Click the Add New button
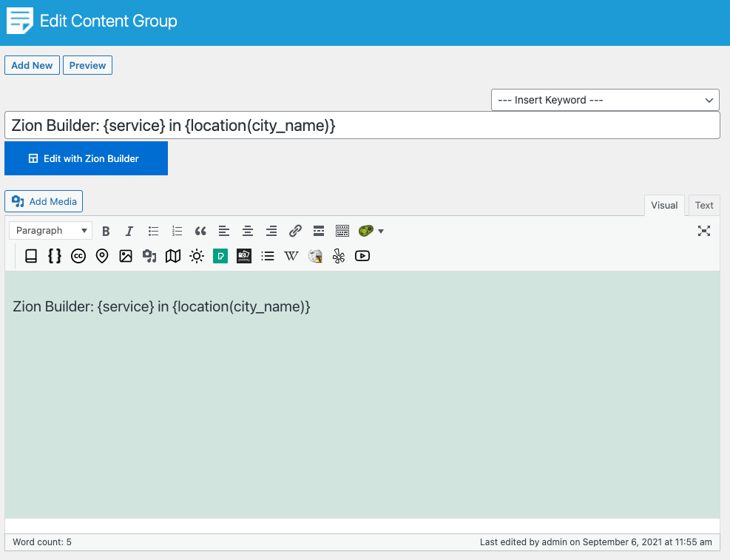730x560 pixels. [x=32, y=65]
